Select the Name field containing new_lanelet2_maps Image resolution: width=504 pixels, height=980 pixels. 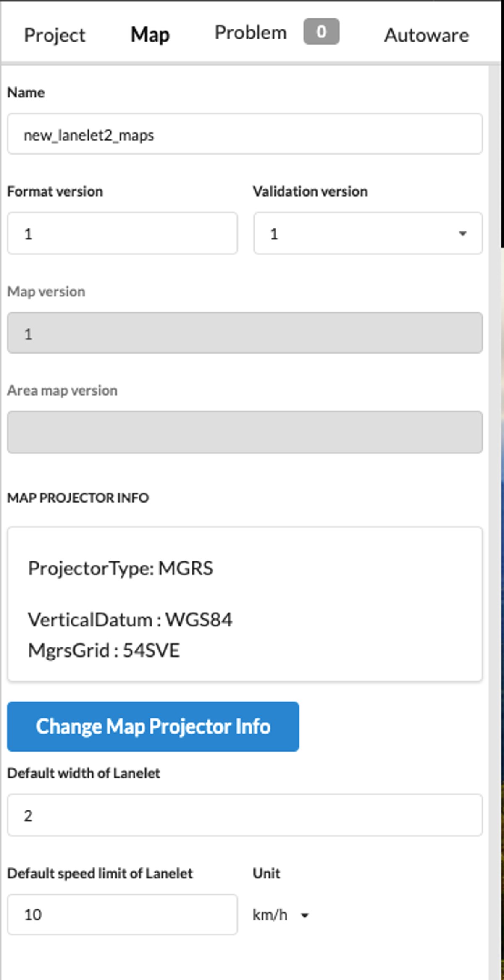coord(246,134)
